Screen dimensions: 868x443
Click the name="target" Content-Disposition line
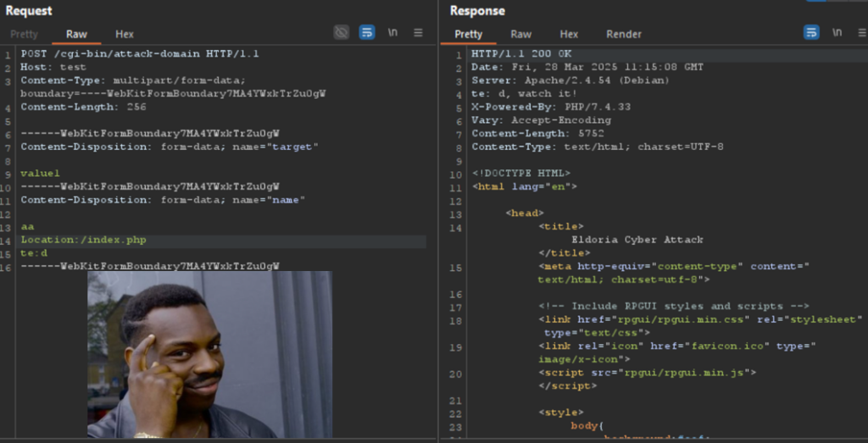[x=170, y=147]
